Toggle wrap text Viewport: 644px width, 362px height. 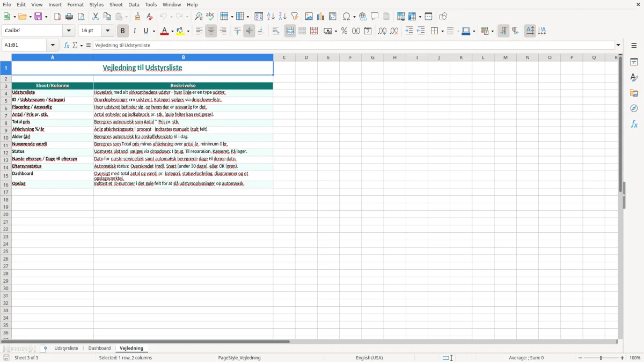coord(276,31)
